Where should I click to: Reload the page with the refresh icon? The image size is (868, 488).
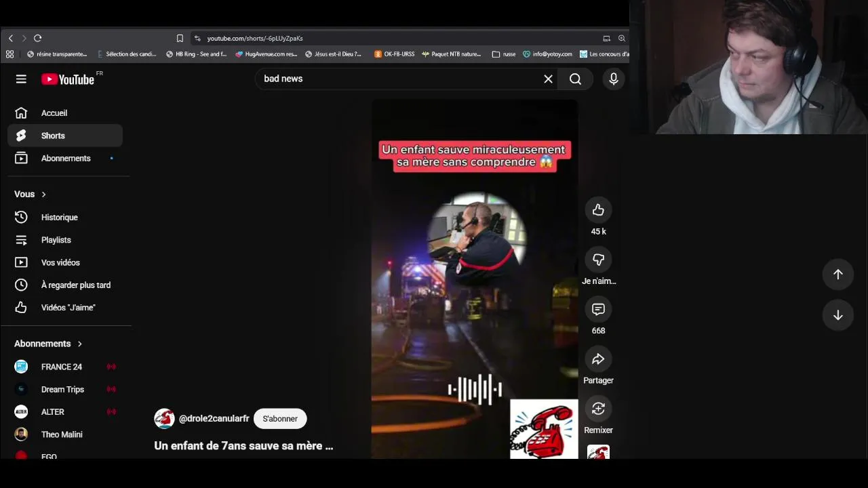(x=38, y=39)
